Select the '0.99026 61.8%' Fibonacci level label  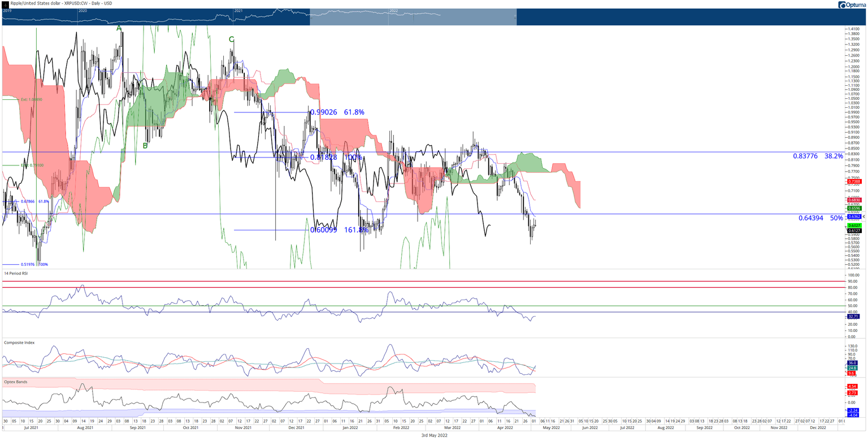click(x=337, y=112)
